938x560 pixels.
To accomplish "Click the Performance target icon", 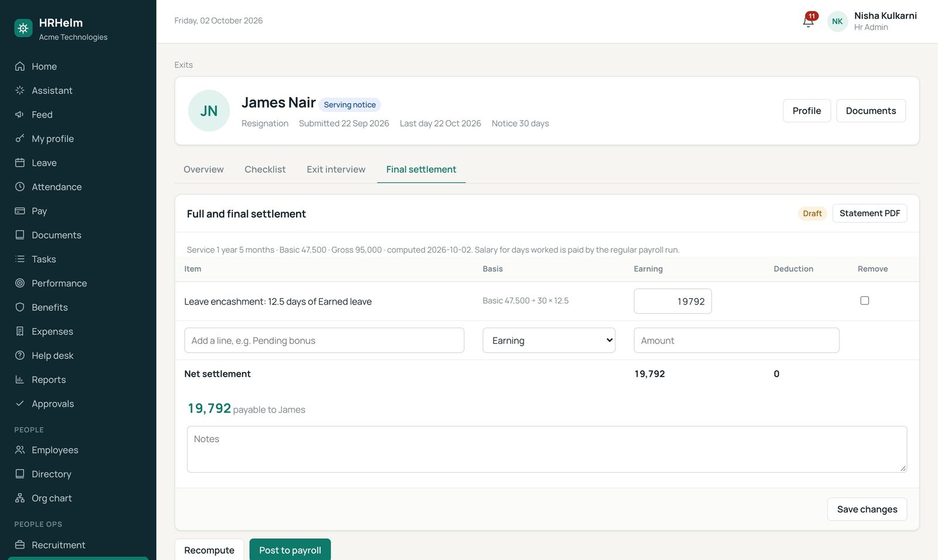I will tap(20, 283).
